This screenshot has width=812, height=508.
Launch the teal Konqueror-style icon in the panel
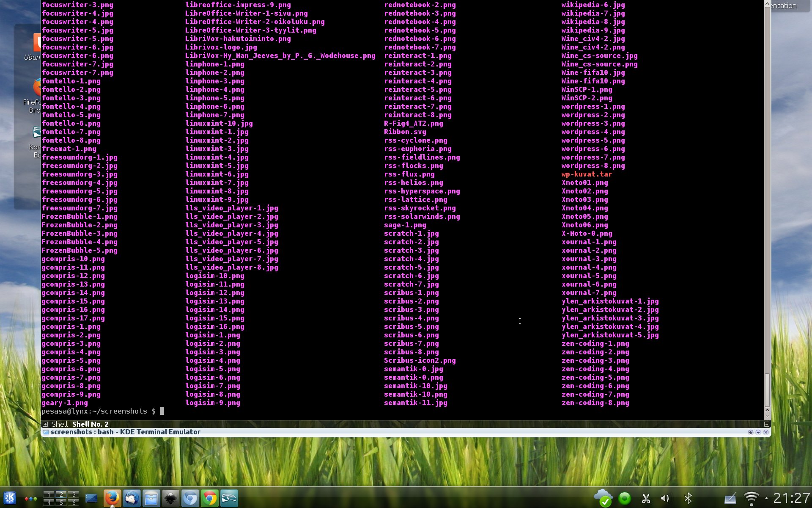229,498
